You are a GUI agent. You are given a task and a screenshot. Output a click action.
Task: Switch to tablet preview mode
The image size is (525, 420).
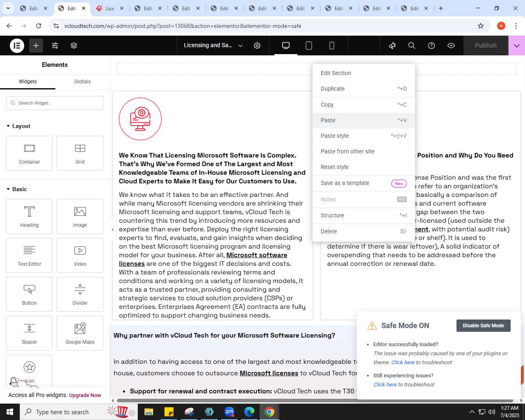click(x=309, y=46)
